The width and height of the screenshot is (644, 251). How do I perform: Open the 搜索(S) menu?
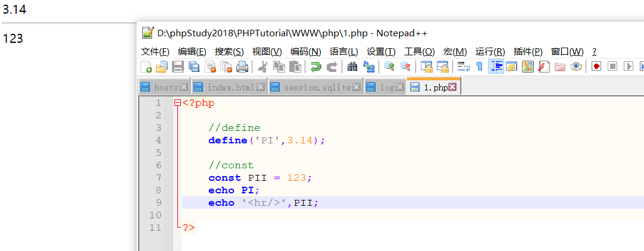tap(229, 52)
